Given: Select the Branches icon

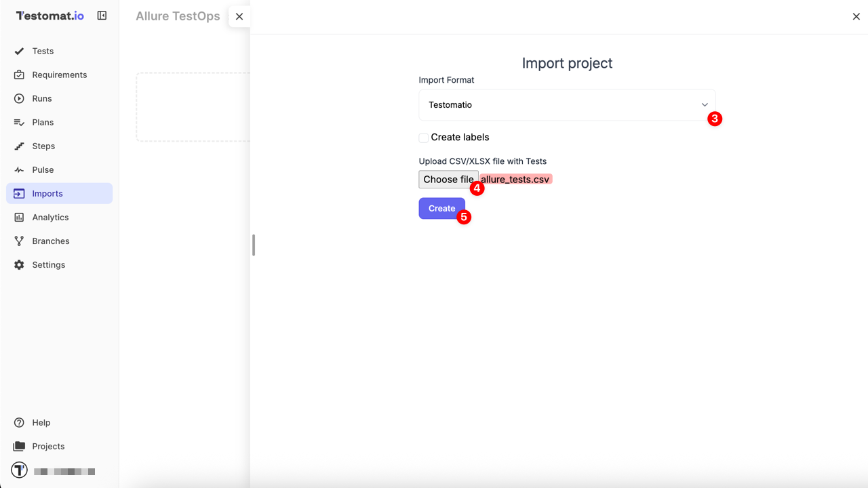Looking at the screenshot, I should click(20, 241).
